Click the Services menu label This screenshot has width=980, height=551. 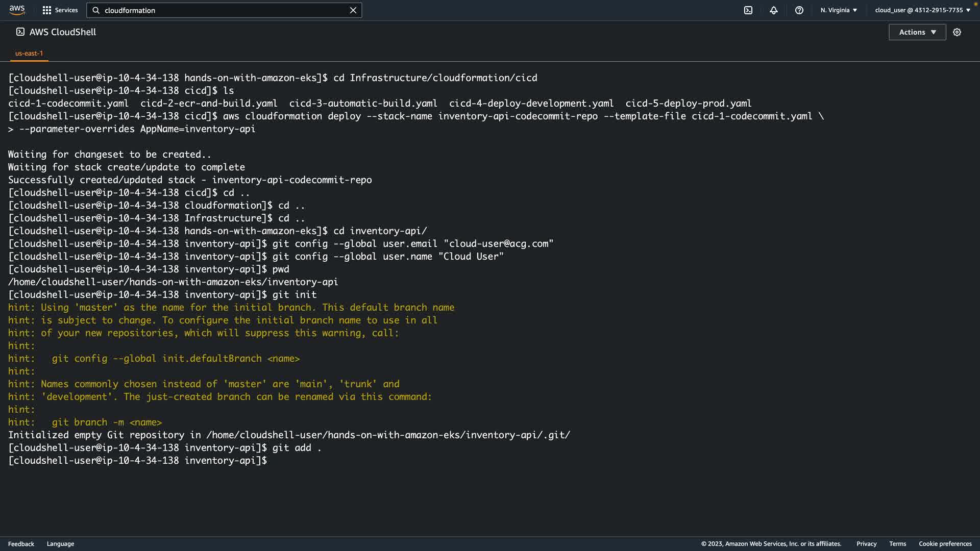click(x=66, y=10)
